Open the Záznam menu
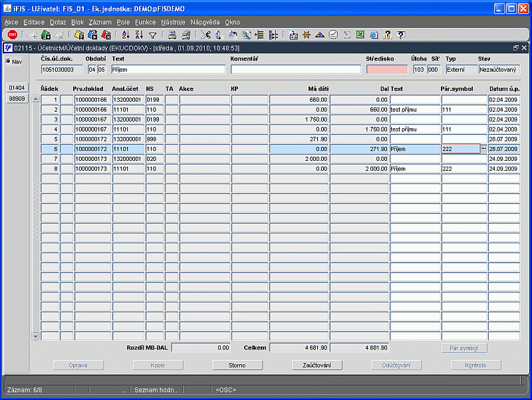The width and height of the screenshot is (532, 400). pyautogui.click(x=100, y=22)
